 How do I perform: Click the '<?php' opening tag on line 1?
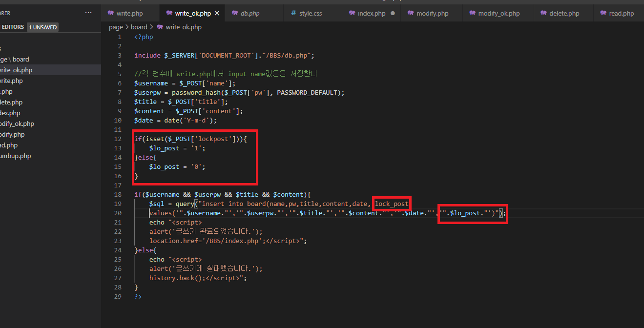coord(144,37)
